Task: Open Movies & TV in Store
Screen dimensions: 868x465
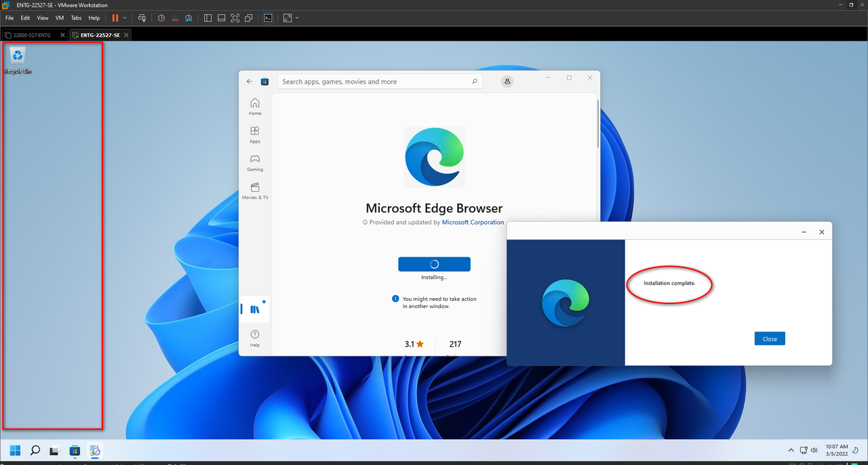Action: [255, 191]
